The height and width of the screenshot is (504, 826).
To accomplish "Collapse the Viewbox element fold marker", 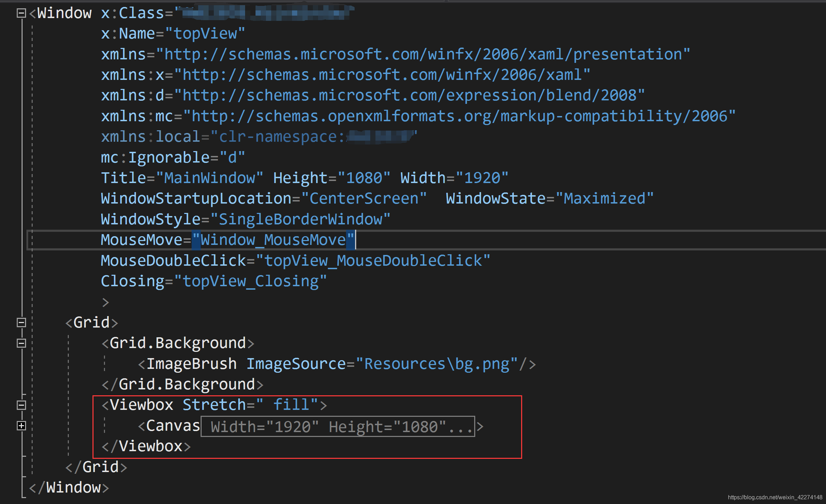I will (x=21, y=405).
